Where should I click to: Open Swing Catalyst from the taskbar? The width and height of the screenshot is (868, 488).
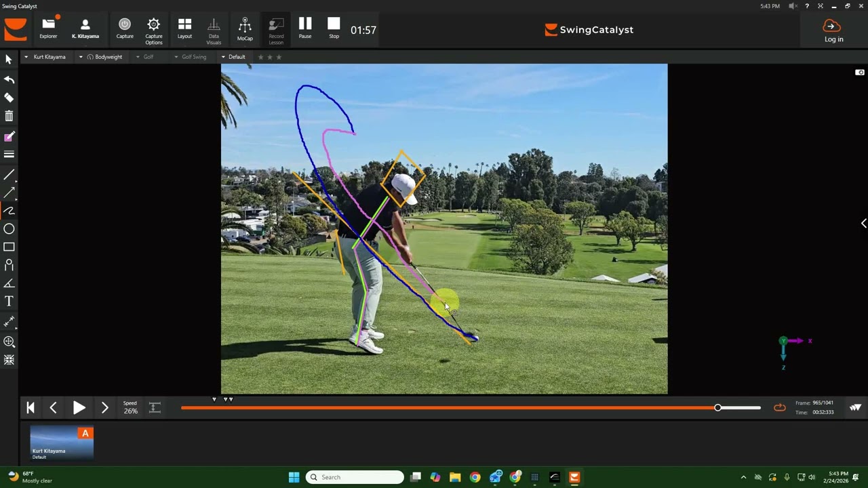pyautogui.click(x=574, y=477)
